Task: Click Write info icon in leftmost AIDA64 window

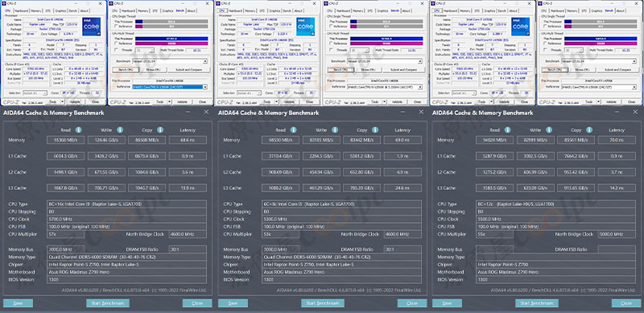Action: point(119,130)
